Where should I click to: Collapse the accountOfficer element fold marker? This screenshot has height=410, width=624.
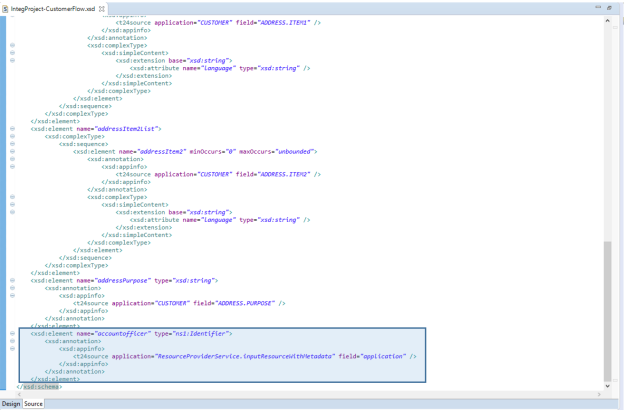click(x=12, y=332)
